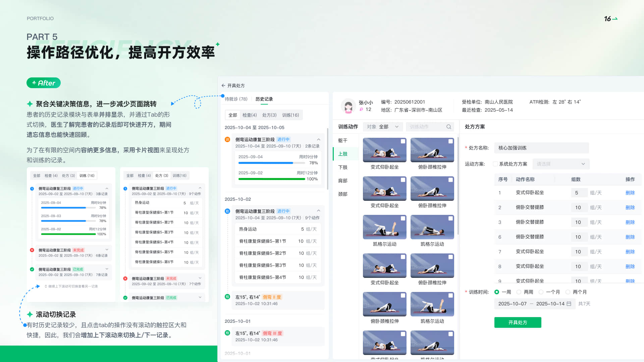
Task: Click 删除 for sequence 8 row
Action: (630, 266)
